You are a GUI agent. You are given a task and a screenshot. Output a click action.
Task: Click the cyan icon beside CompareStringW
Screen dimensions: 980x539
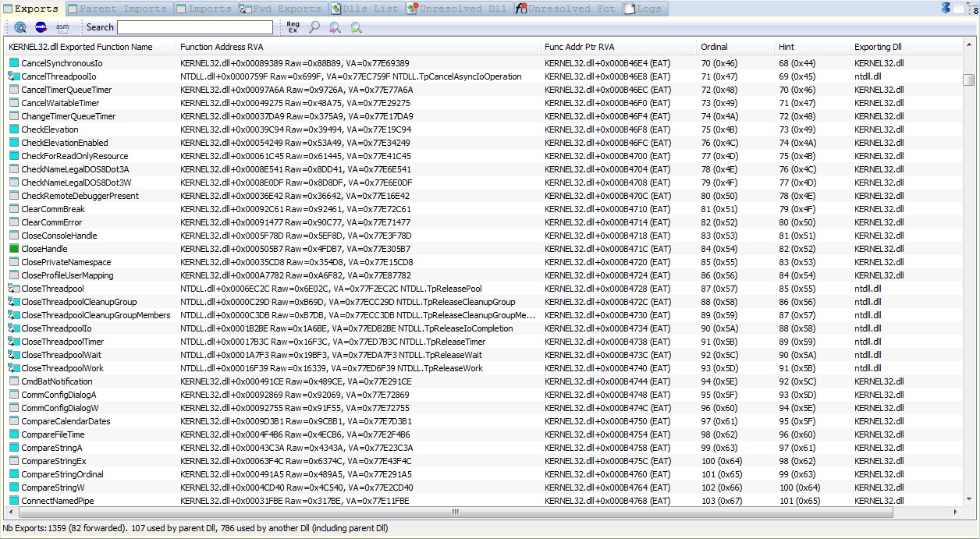coord(13,488)
